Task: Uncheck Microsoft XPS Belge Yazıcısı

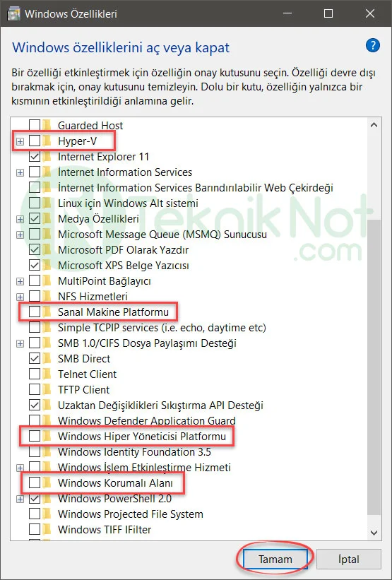Action: 35,265
